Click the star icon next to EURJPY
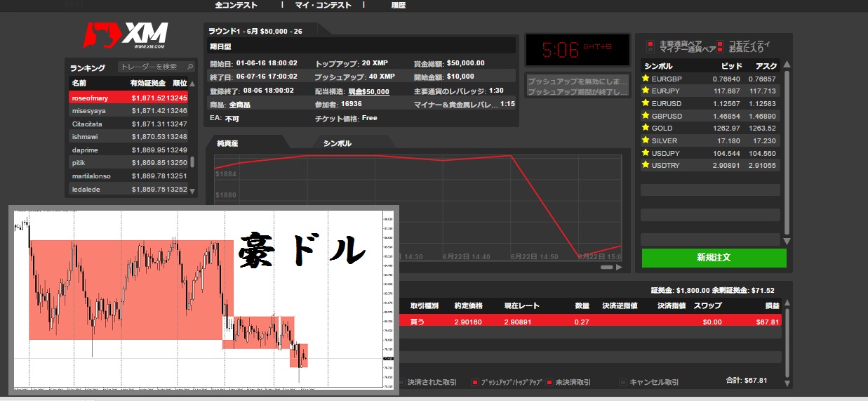Screen dimensions: 868x401 tap(646, 91)
